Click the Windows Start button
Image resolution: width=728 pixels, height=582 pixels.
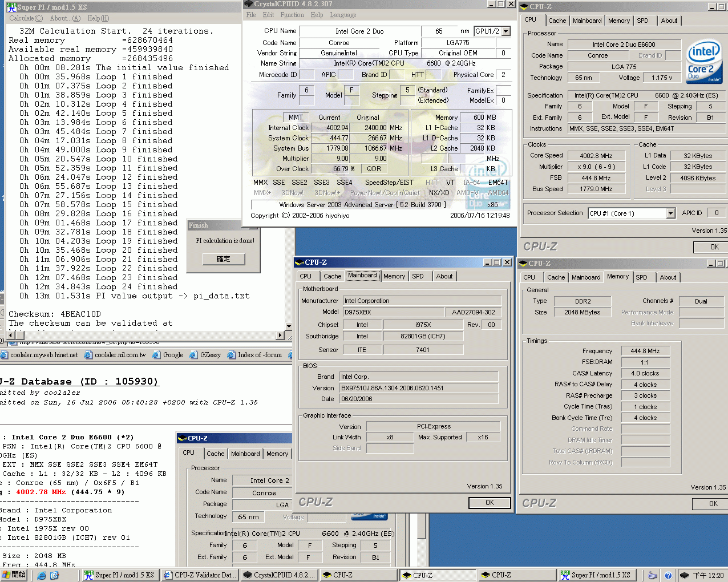(15, 575)
